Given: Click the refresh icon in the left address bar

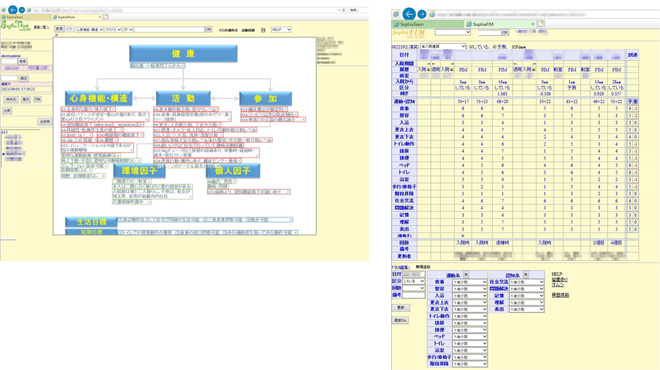Looking at the screenshot, I should (343, 10).
